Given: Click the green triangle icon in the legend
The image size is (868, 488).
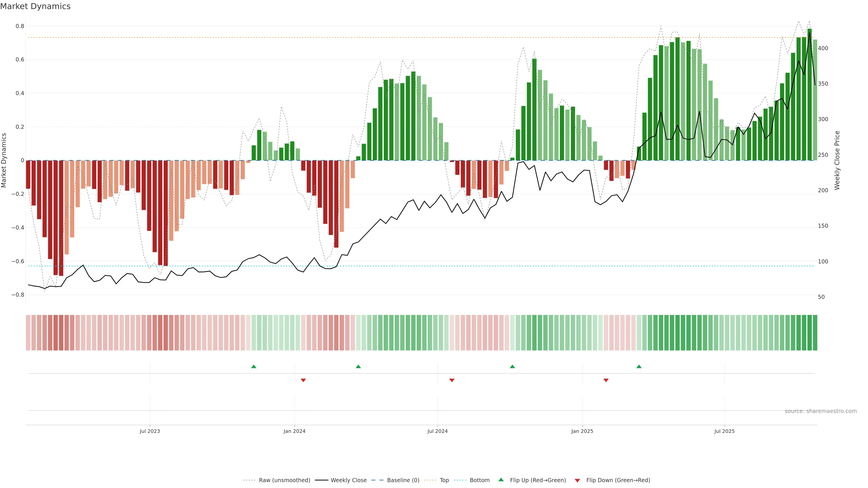Looking at the screenshot, I should coord(501,480).
